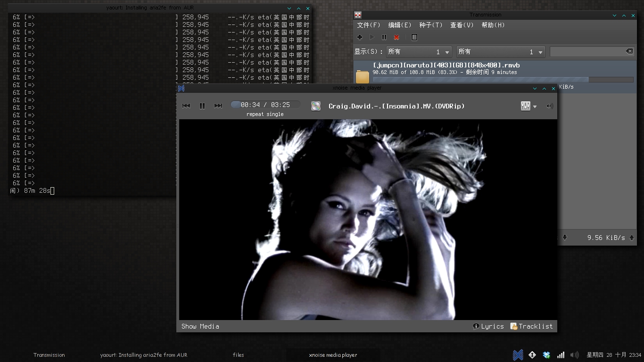
Task: Click the xnoise window menu icon
Action: [x=181, y=88]
